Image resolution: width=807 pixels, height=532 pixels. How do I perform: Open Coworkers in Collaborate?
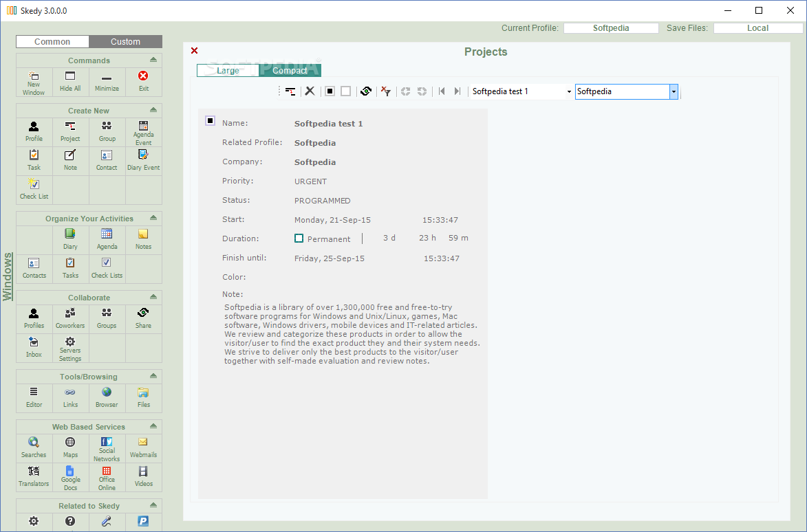pyautogui.click(x=70, y=319)
